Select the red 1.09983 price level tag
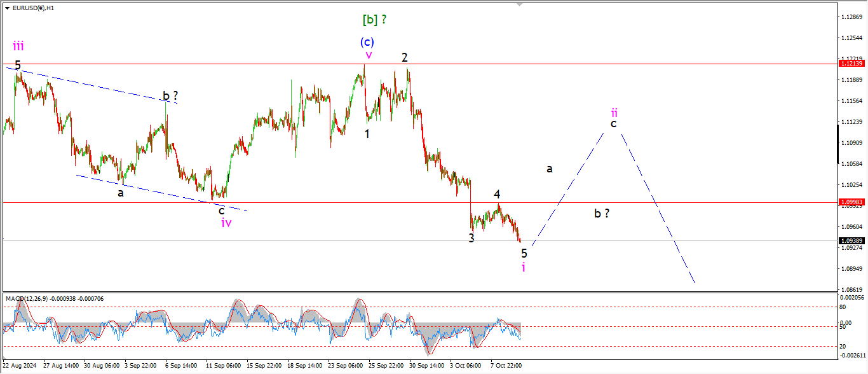 click(x=850, y=202)
